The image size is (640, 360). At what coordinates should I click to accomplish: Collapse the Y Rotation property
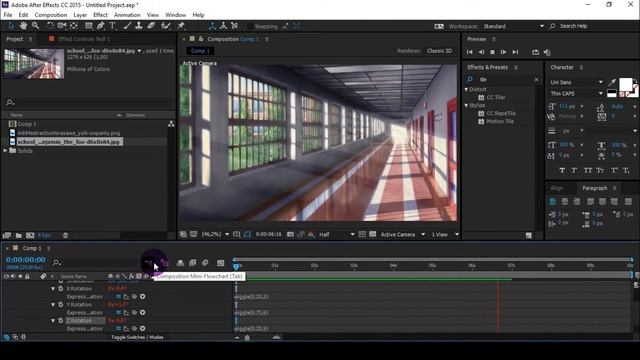(53, 304)
